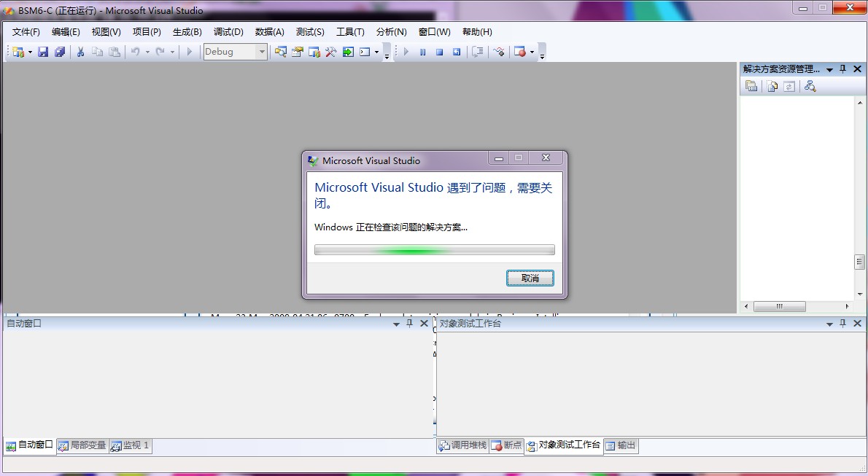The height and width of the screenshot is (476, 868).
Task: Click the Show Next Statement icon
Action: click(x=478, y=52)
